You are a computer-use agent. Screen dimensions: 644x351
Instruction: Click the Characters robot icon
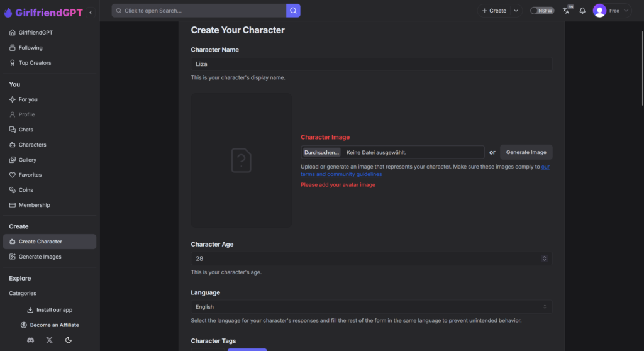pyautogui.click(x=13, y=145)
